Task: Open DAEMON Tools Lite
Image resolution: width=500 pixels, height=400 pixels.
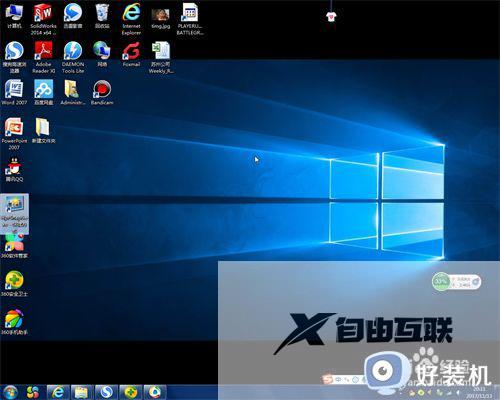Action: point(73,57)
